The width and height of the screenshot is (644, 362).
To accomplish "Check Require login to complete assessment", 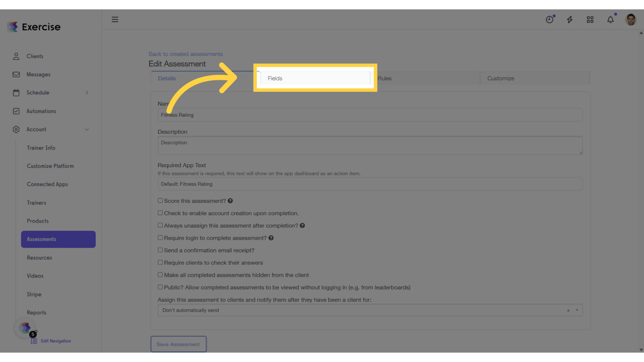I will tap(160, 238).
